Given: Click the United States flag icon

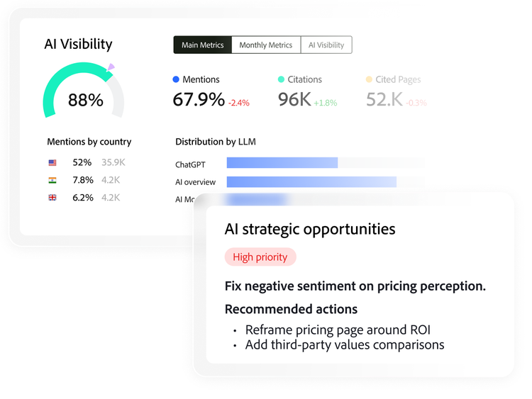Looking at the screenshot, I should pos(52,163).
